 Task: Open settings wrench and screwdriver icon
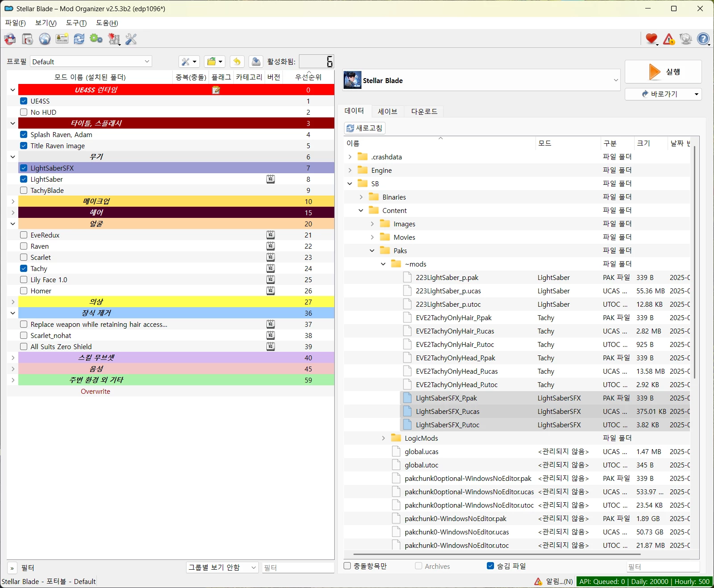(131, 39)
